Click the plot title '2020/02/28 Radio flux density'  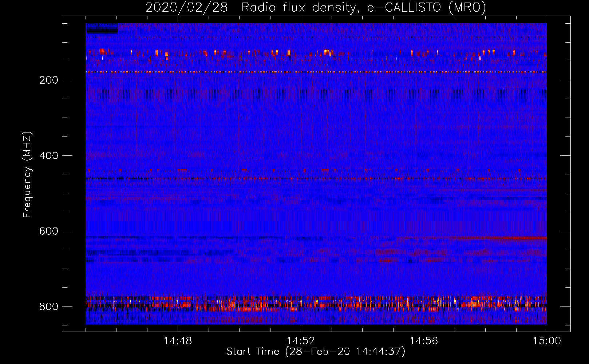click(x=251, y=7)
